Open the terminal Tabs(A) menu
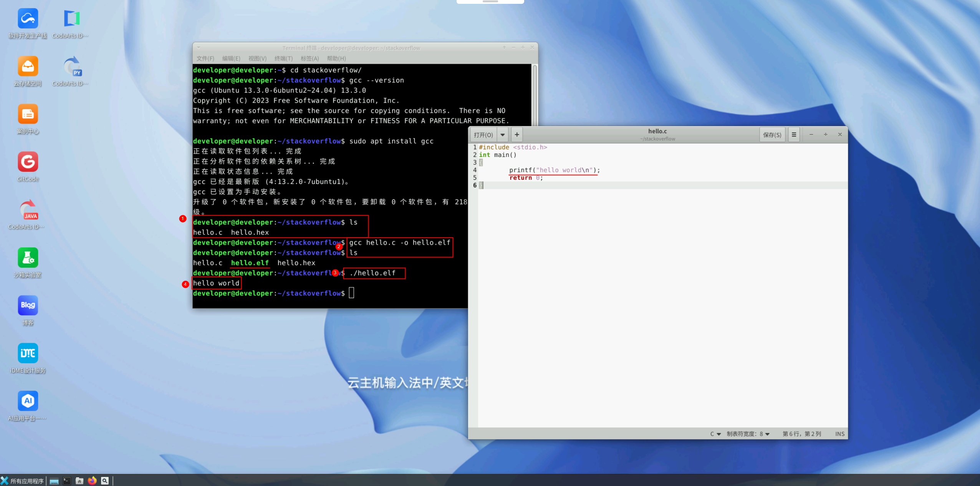Image resolution: width=980 pixels, height=486 pixels. pos(310,58)
